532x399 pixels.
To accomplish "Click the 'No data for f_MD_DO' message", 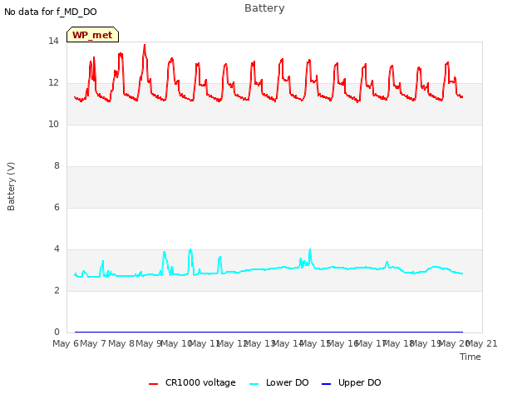I will 51,12.
